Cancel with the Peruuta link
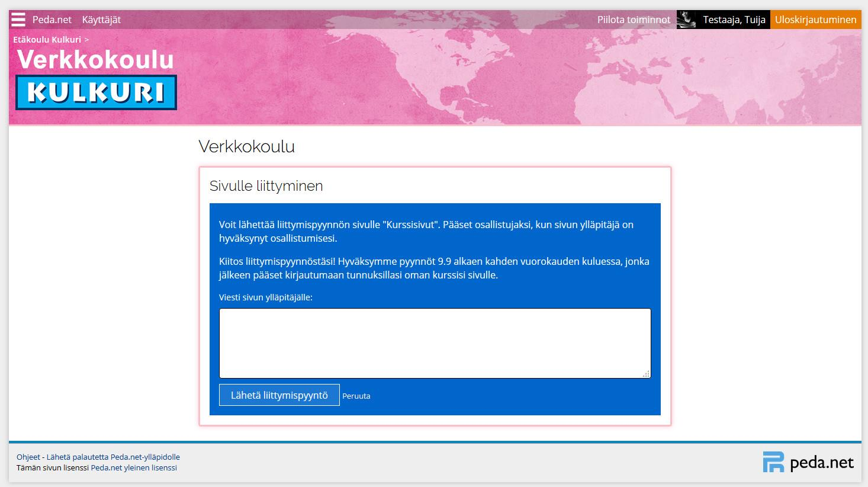 click(x=356, y=396)
